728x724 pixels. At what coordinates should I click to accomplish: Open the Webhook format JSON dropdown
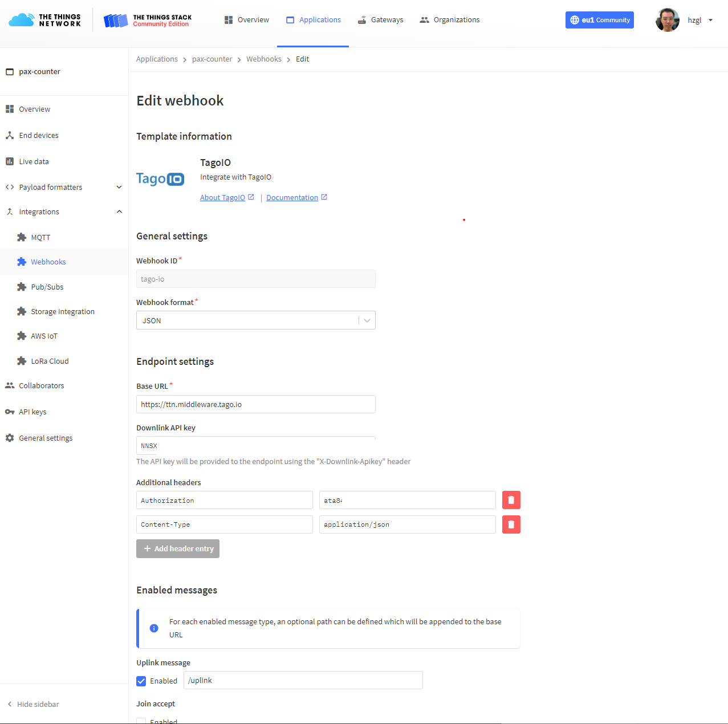click(x=256, y=320)
